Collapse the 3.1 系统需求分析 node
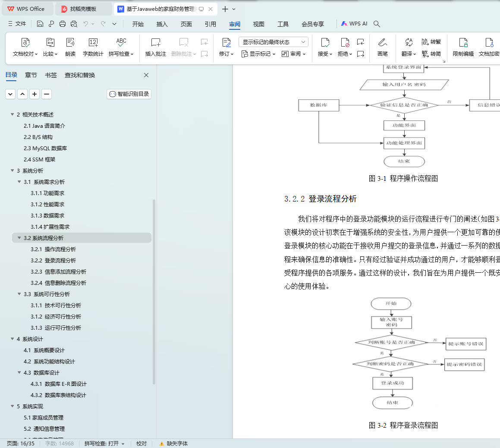The image size is (500, 448). 19,182
